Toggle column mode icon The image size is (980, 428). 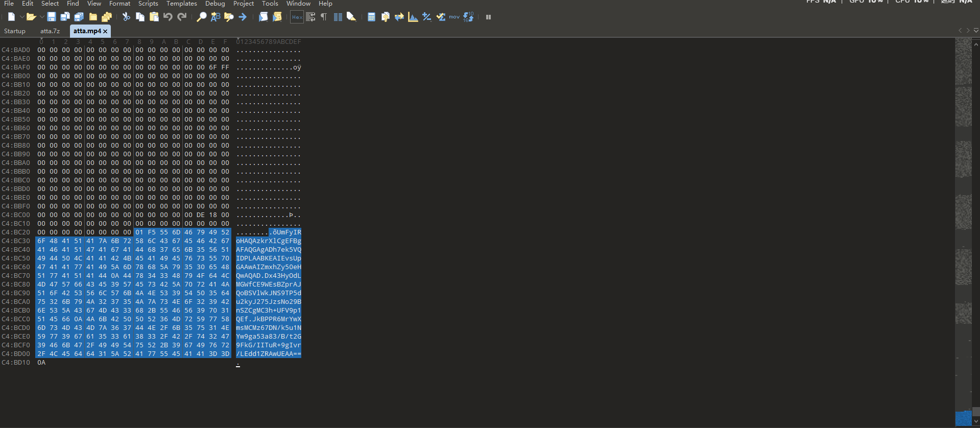coord(338,17)
